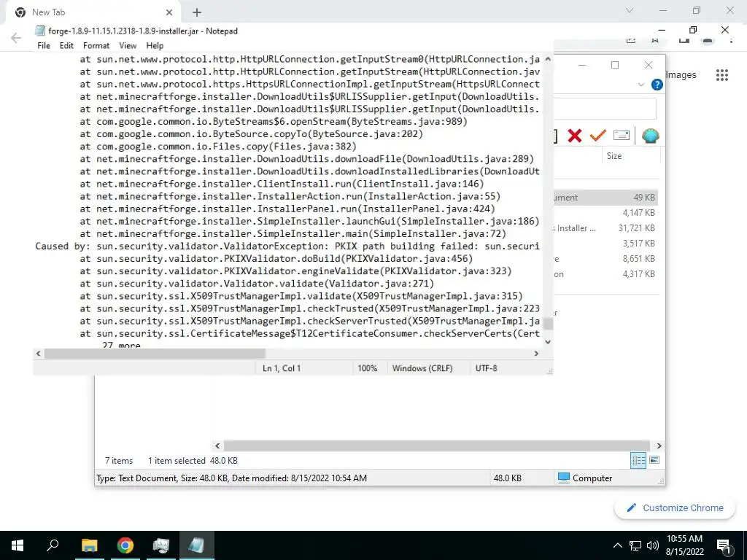
Task: Switch Explorer to large icons view icon
Action: pyautogui.click(x=654, y=460)
